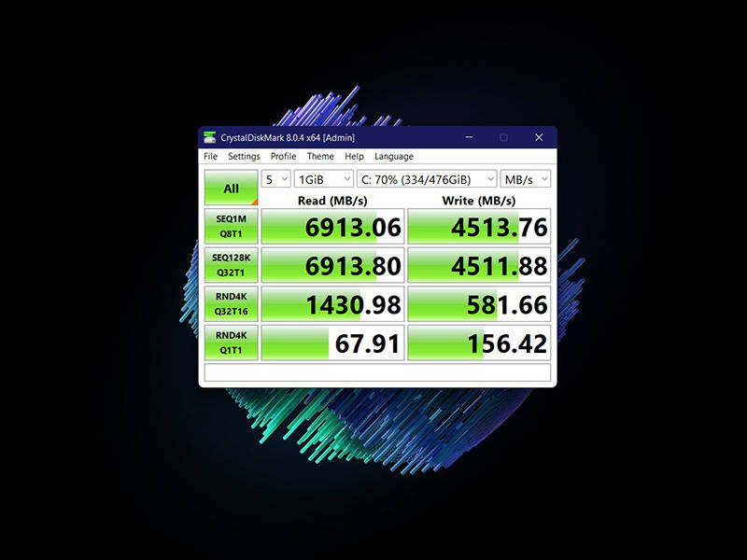Start the SEQ128K Q32T1 test
Viewport: 747px width, 560px height.
point(231,265)
